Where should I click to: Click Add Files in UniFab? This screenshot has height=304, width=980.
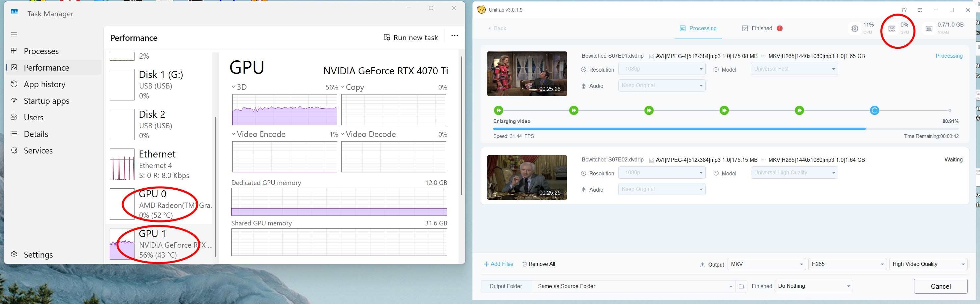point(498,264)
